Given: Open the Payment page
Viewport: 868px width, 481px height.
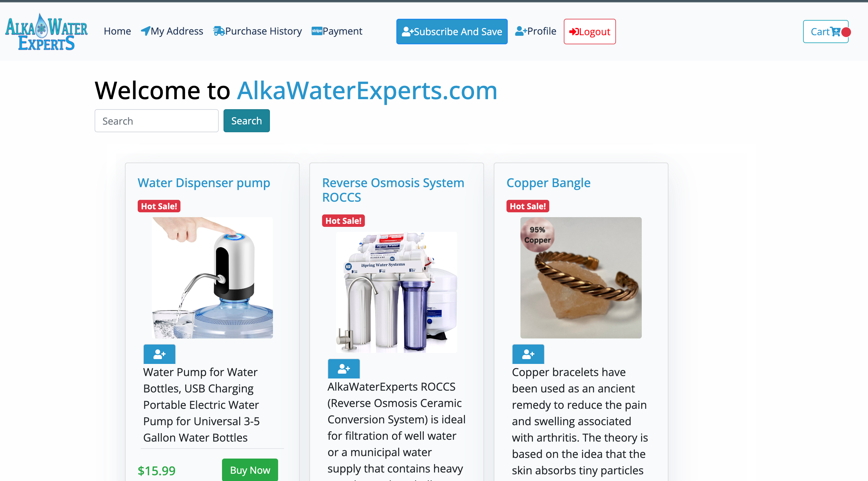Looking at the screenshot, I should 337,31.
